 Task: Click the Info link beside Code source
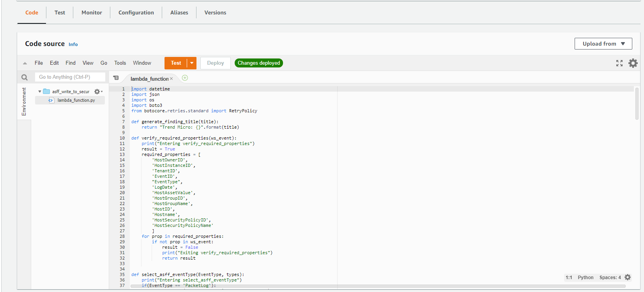pyautogui.click(x=73, y=44)
